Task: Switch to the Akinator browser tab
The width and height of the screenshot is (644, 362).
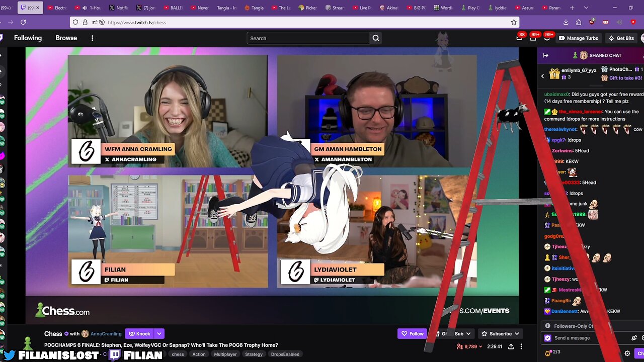Action: (x=389, y=8)
